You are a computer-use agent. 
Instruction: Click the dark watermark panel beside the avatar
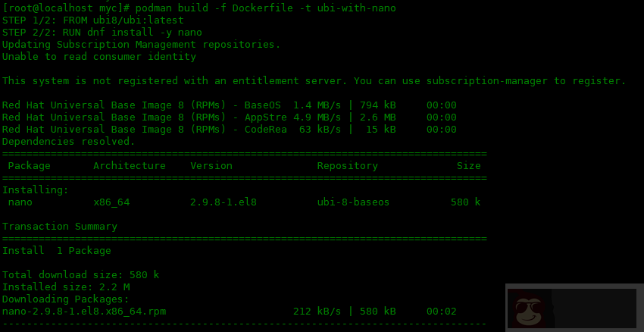point(595,309)
